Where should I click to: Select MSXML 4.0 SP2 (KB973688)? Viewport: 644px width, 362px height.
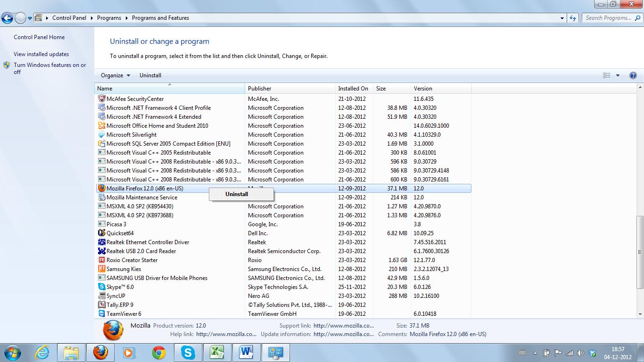(x=284, y=215)
